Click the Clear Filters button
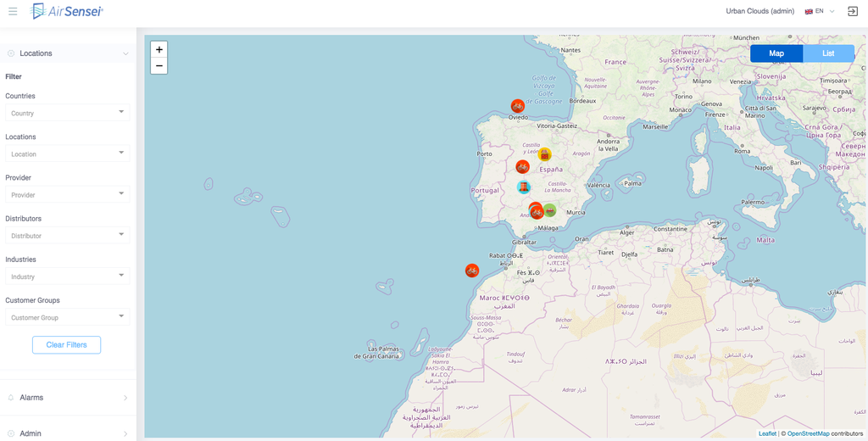The image size is (868, 441). click(x=66, y=345)
